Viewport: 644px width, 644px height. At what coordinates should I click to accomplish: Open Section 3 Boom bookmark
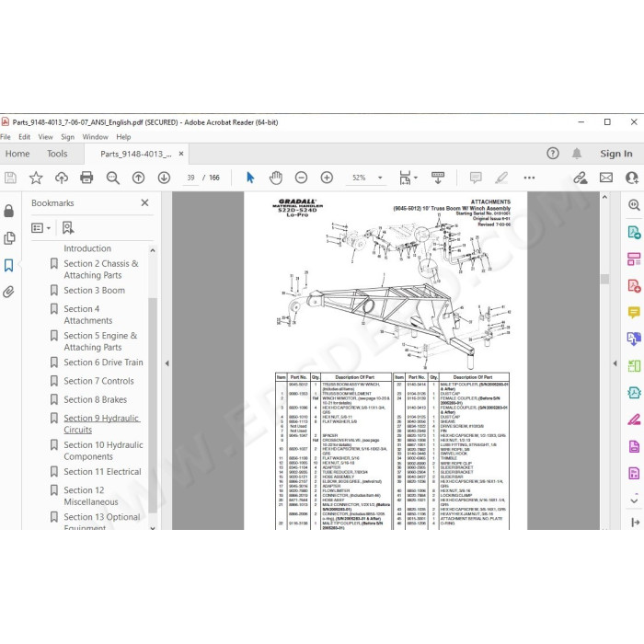click(x=94, y=291)
